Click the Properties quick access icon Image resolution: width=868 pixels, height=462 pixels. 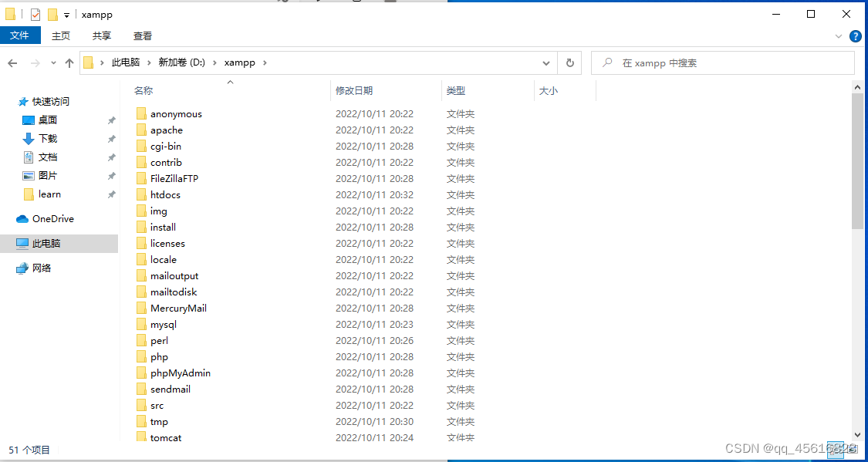pos(35,15)
